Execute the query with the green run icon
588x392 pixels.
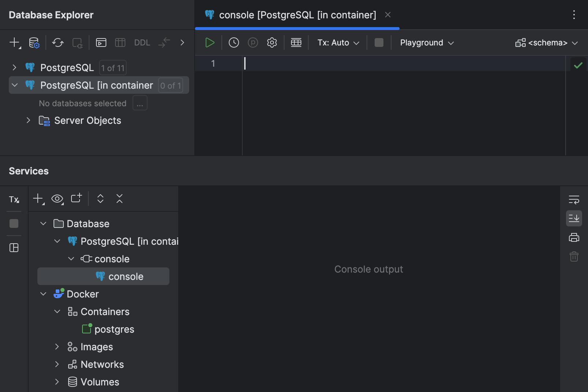[210, 42]
